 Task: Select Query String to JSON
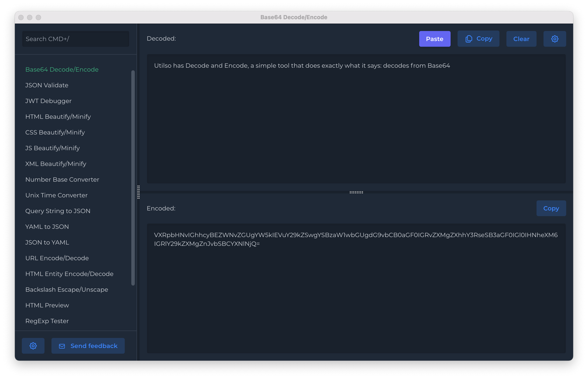pyautogui.click(x=58, y=211)
